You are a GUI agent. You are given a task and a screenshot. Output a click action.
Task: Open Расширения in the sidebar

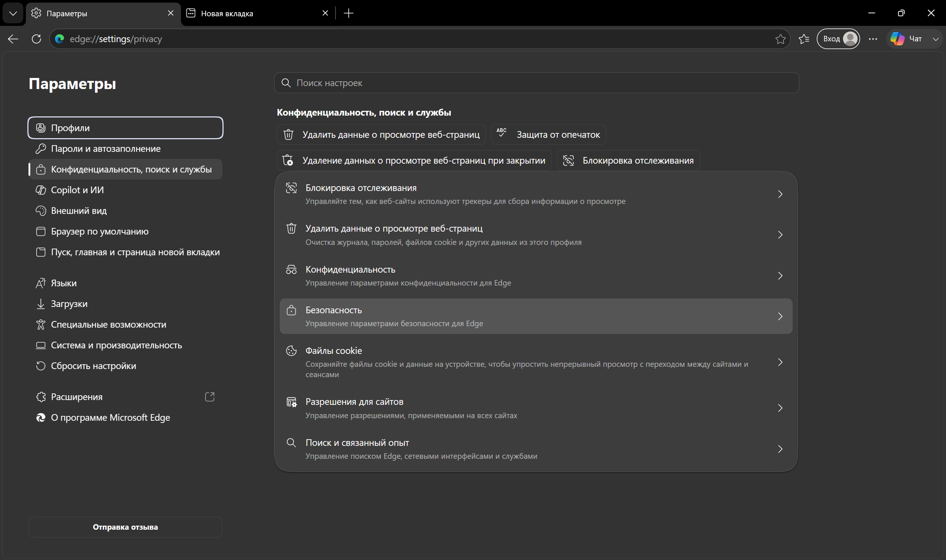coord(125,397)
